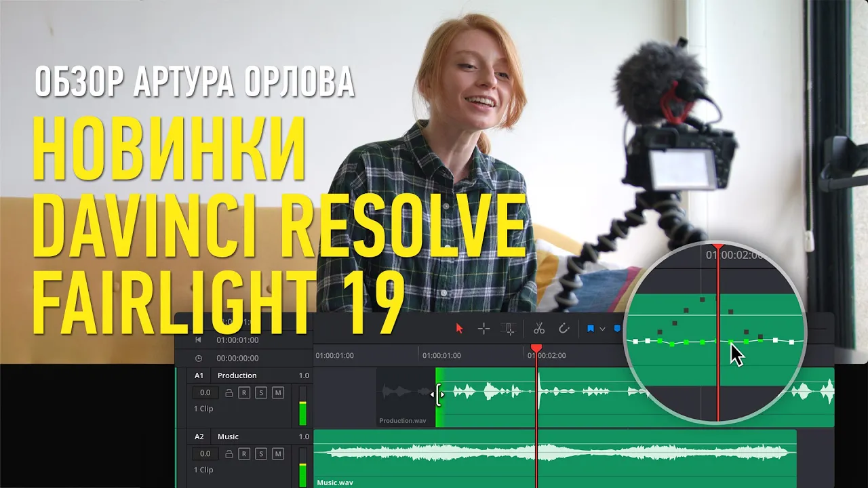Mute the Production track with M

coord(277,392)
